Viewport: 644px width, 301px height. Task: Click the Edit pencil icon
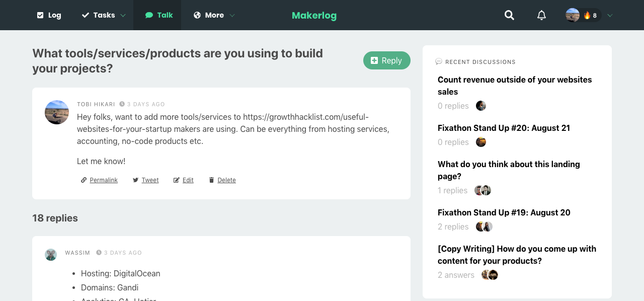[x=176, y=180]
